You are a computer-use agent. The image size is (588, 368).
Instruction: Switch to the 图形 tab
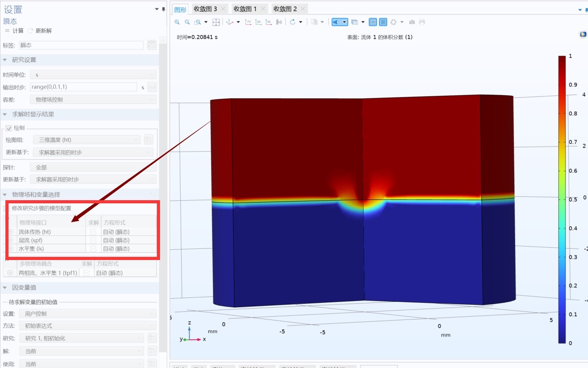pyautogui.click(x=180, y=9)
